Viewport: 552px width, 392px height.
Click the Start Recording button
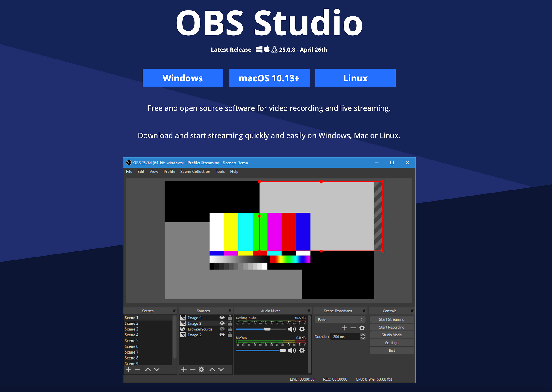(x=392, y=327)
